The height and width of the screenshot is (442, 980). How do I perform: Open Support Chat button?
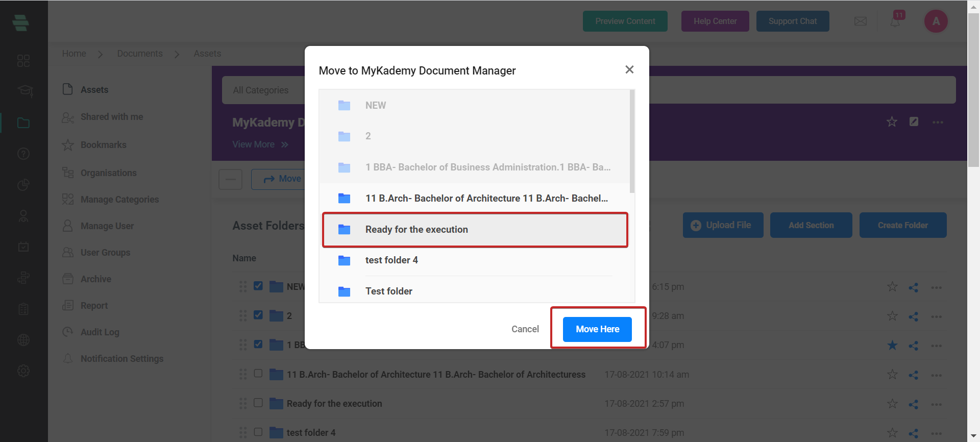pos(793,21)
